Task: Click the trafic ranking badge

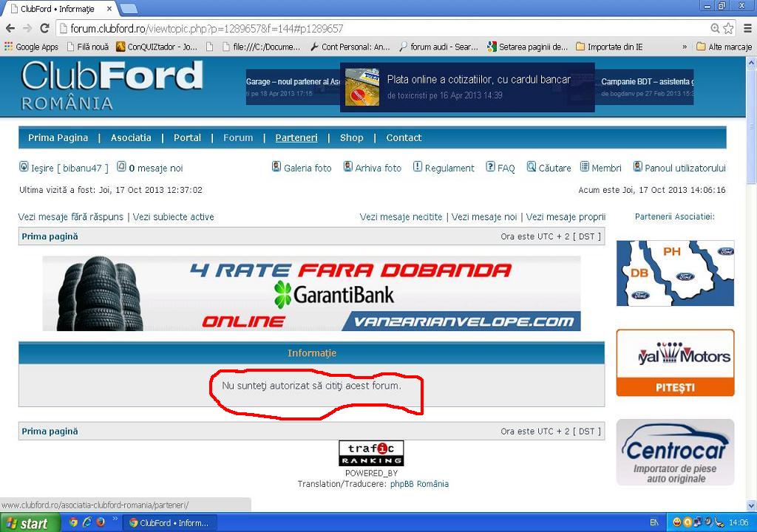Action: [x=371, y=453]
